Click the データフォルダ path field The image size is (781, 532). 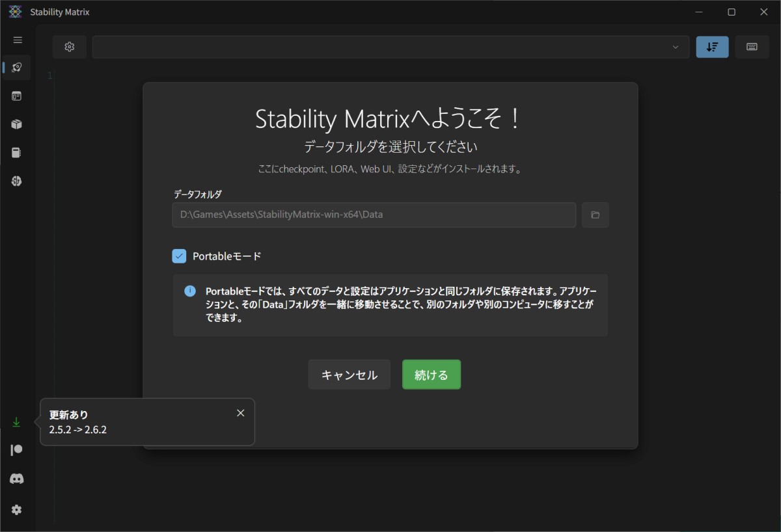(x=374, y=215)
